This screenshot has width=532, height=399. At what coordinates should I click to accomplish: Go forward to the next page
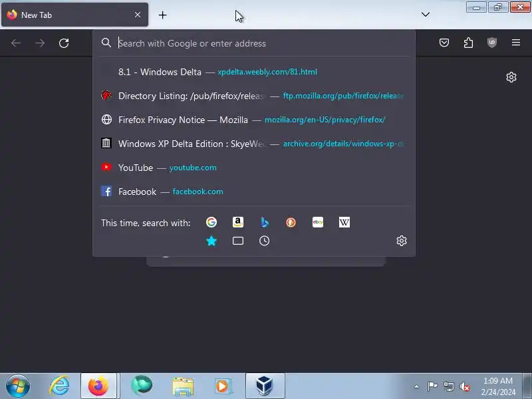pyautogui.click(x=40, y=43)
